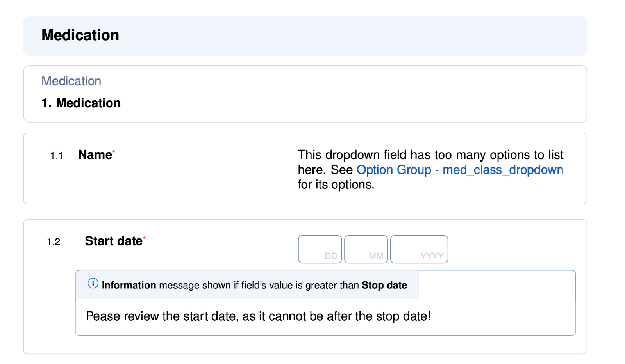Click the "This dropdown field has too many options" text
Image resolution: width=625 pixels, height=364 pixels.
tap(430, 155)
